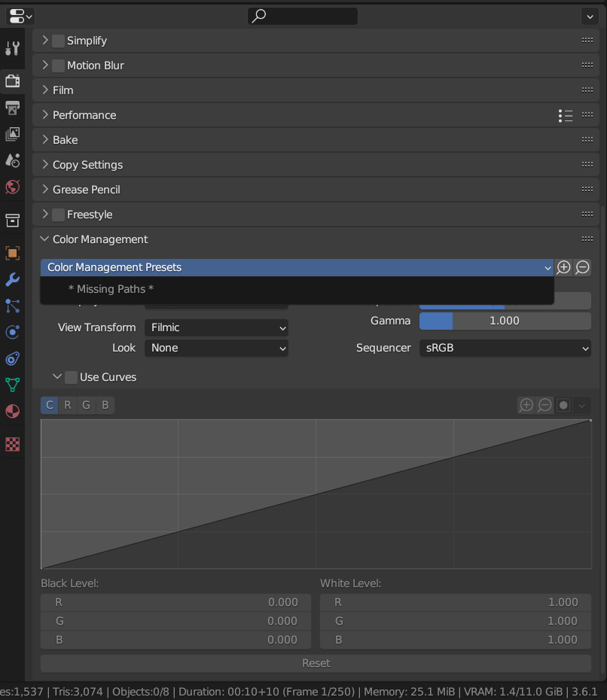Select the R curve channel tab
607x700 pixels.
[x=68, y=405]
